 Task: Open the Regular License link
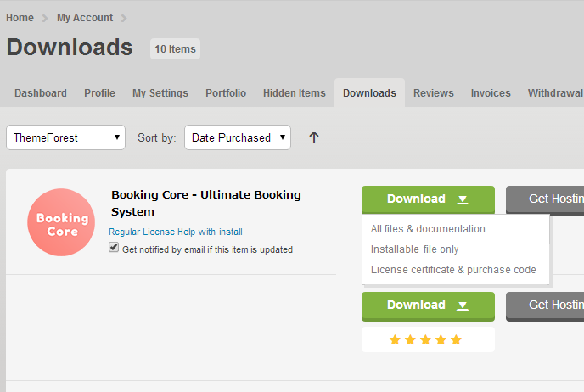pos(139,232)
